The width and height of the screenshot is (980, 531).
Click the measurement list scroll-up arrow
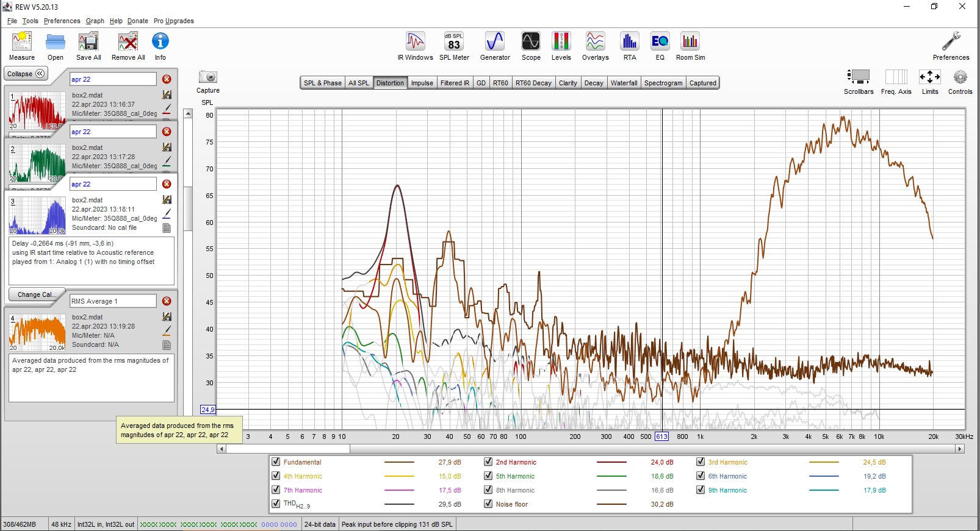pos(188,113)
